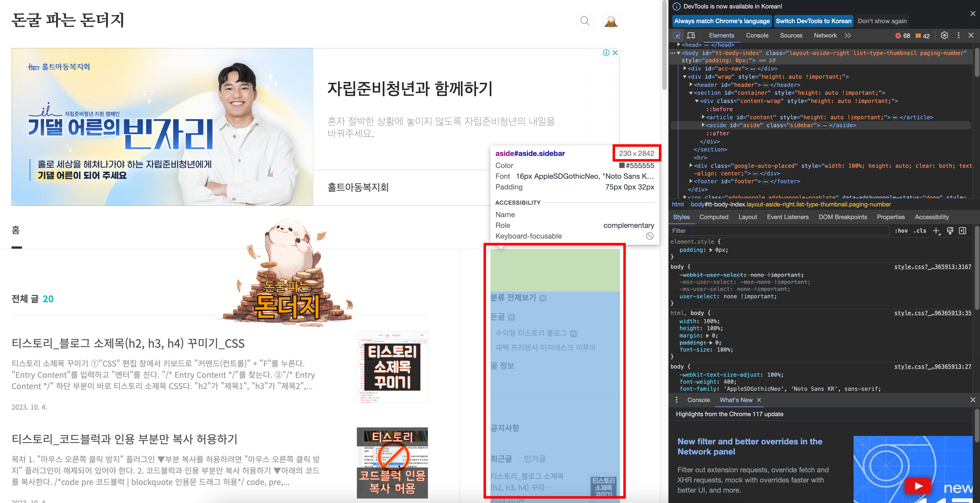Open more DevTools tabs chevron
The image size is (980, 503).
coord(848,36)
